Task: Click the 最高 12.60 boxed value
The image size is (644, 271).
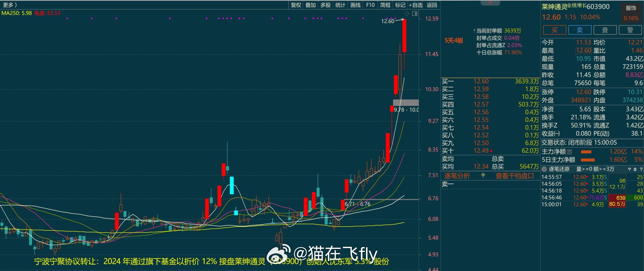Action: coord(583,50)
